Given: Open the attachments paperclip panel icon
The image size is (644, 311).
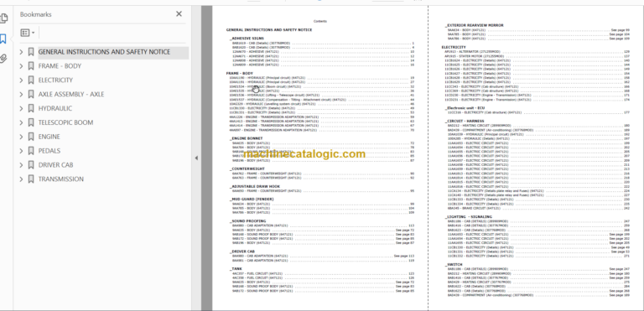Looking at the screenshot, I should (x=3, y=59).
